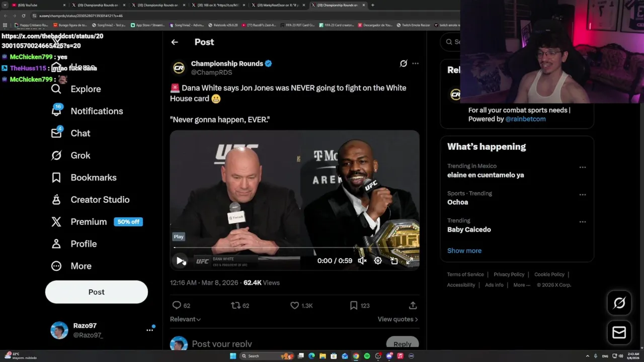Play the Dana White video
This screenshot has width=644, height=362.
[180, 260]
